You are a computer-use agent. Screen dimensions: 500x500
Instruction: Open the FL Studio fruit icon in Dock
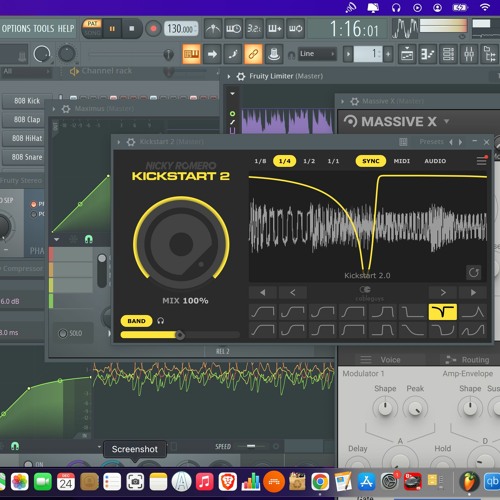(469, 482)
